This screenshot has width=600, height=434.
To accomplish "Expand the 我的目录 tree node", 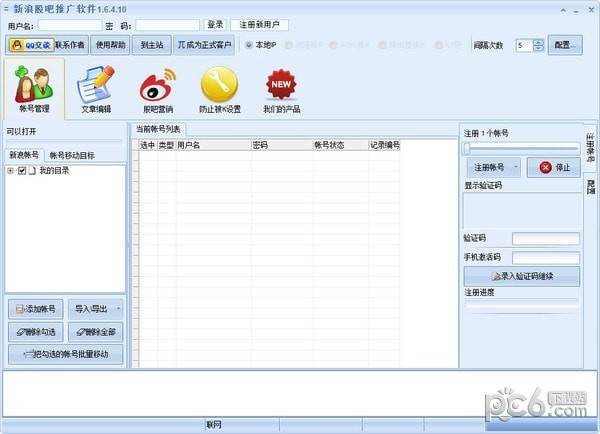I will [10, 171].
